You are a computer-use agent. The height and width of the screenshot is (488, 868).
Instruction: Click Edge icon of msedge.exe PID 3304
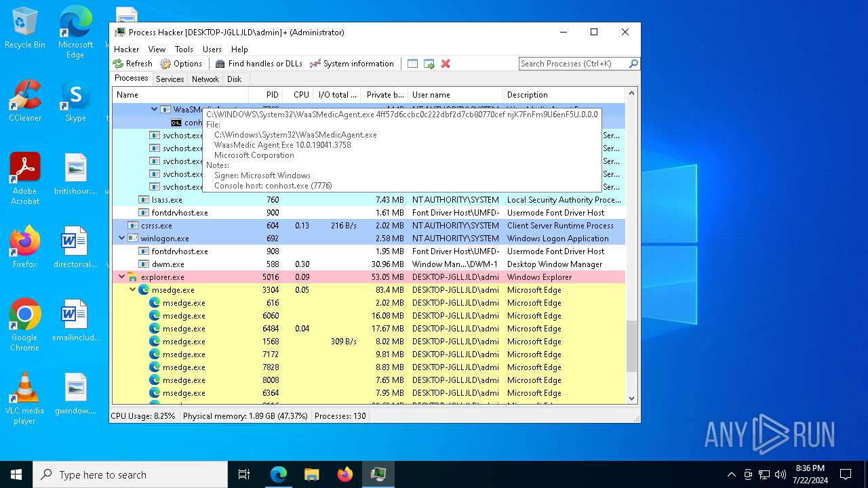point(144,290)
